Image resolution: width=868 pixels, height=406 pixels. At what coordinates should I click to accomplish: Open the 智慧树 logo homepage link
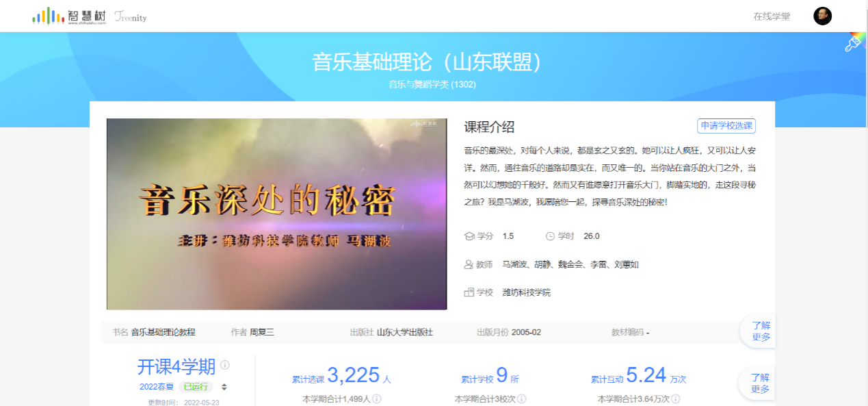(x=68, y=16)
